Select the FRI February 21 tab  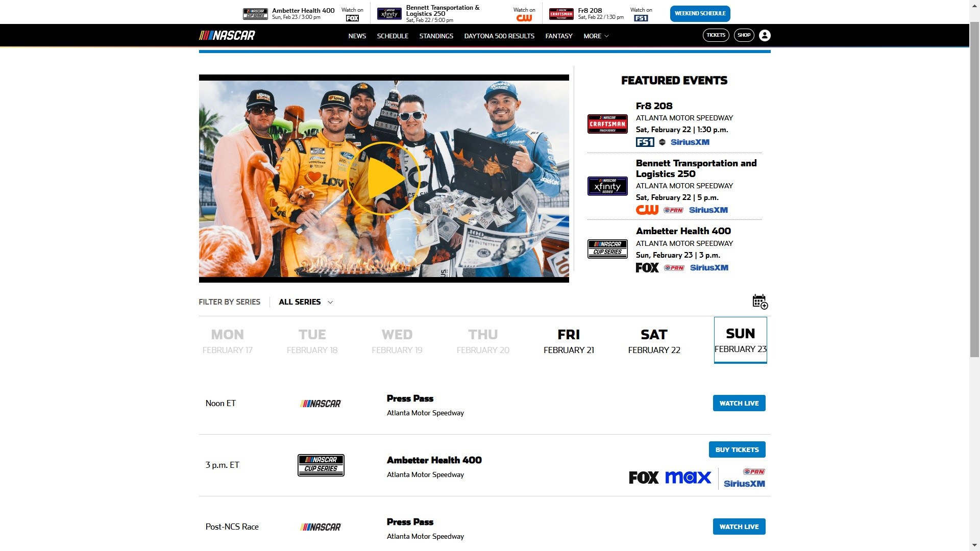(569, 341)
